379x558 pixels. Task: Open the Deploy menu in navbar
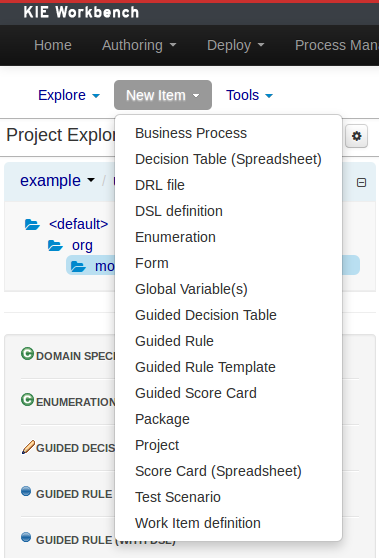tap(236, 45)
